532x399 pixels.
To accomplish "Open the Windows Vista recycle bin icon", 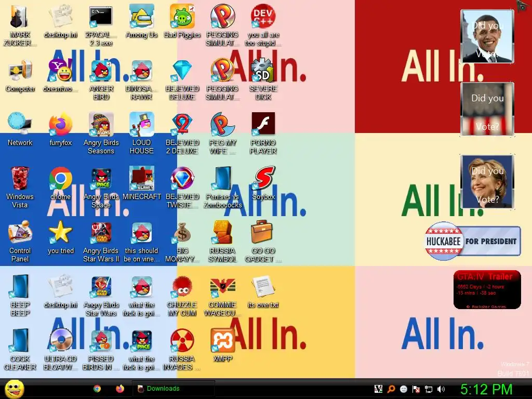I will [x=20, y=187].
